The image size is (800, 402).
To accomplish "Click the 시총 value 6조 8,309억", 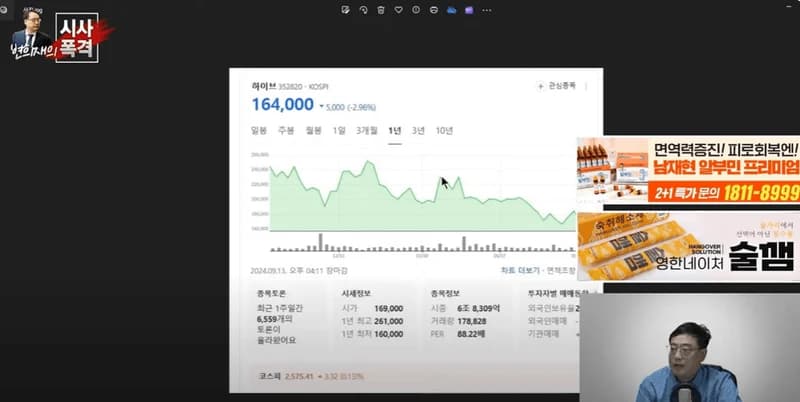I will (479, 309).
